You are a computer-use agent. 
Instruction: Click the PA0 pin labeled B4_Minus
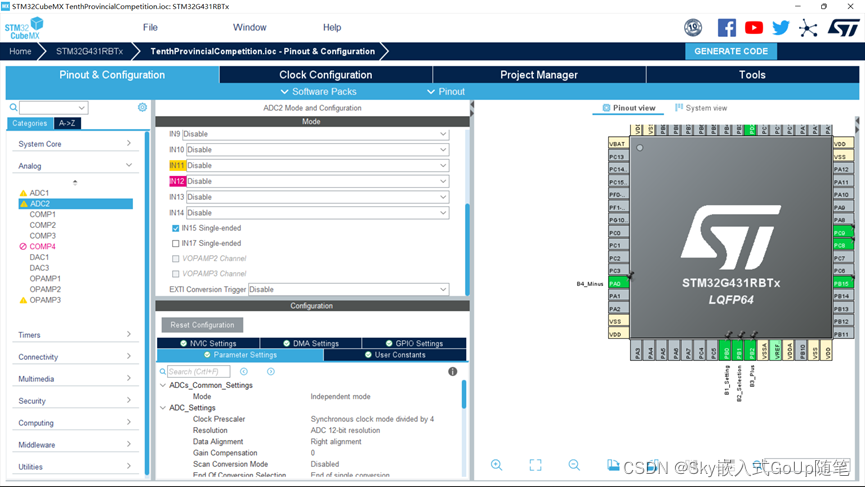click(618, 283)
